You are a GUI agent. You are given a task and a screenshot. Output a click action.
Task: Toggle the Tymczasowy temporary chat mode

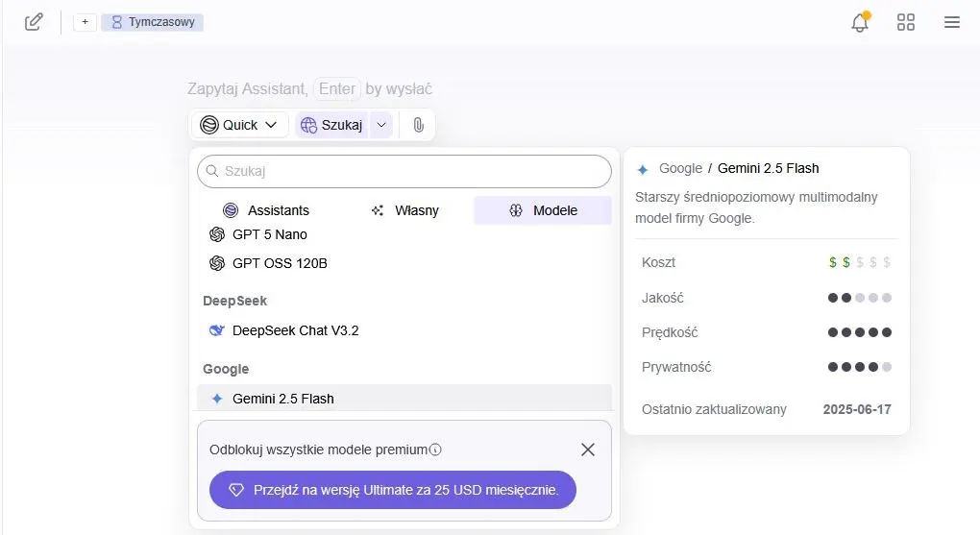(x=152, y=22)
